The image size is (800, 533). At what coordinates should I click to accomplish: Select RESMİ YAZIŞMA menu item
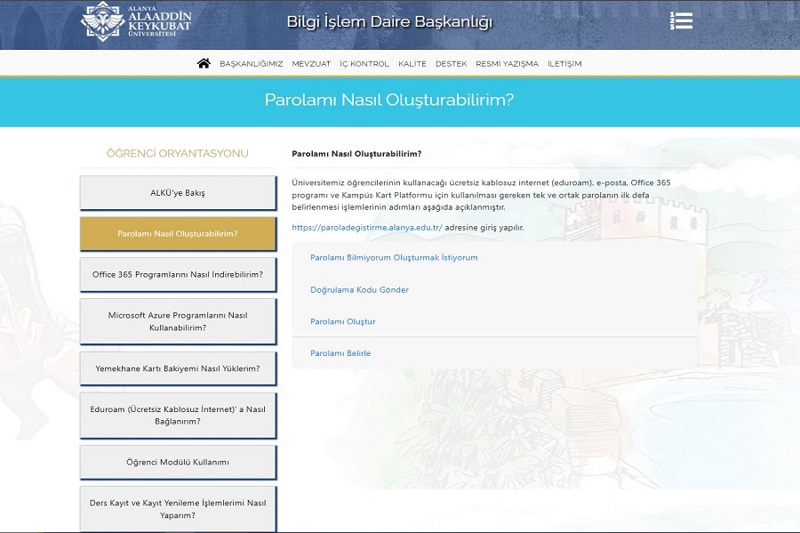pos(507,64)
